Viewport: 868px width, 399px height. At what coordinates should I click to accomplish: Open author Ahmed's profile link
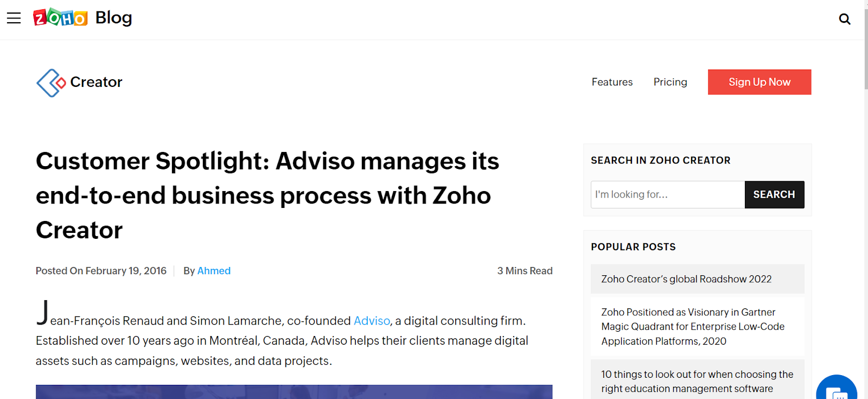214,271
